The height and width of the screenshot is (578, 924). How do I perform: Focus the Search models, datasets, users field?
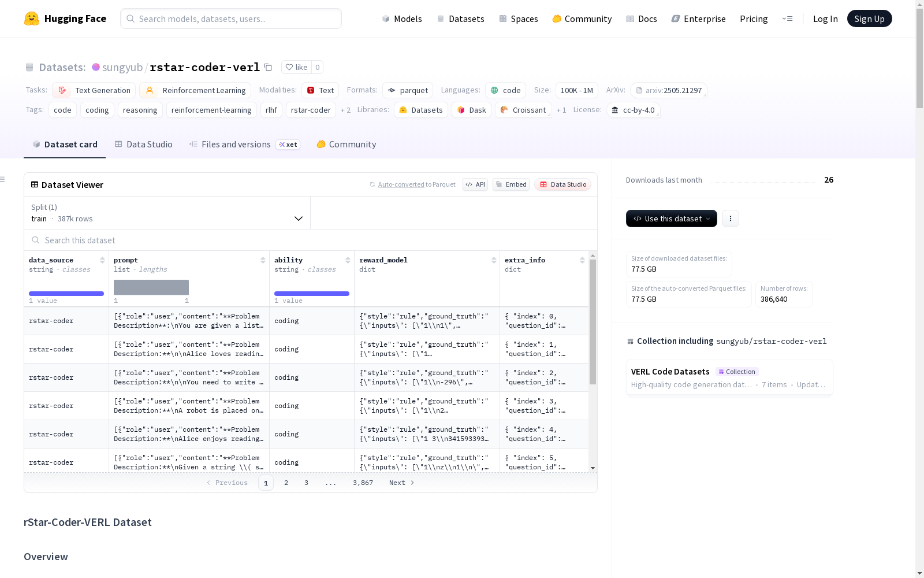231,18
